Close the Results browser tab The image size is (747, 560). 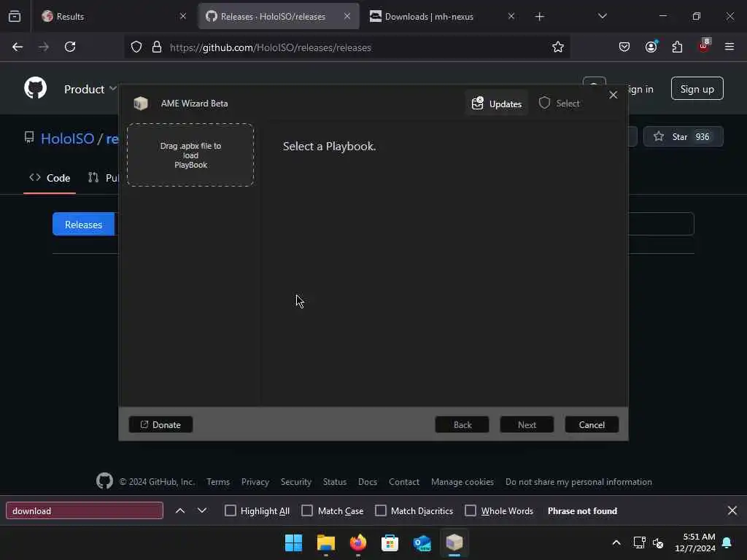tap(183, 16)
